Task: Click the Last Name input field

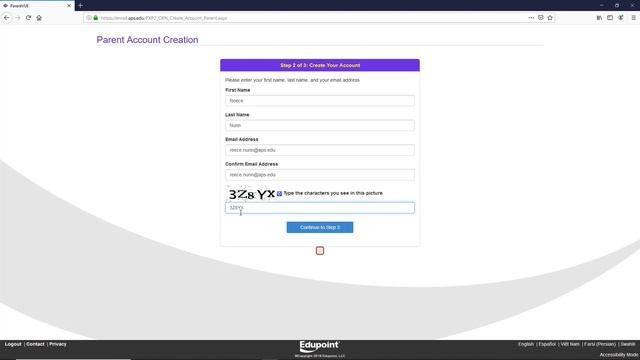Action: coord(320,125)
